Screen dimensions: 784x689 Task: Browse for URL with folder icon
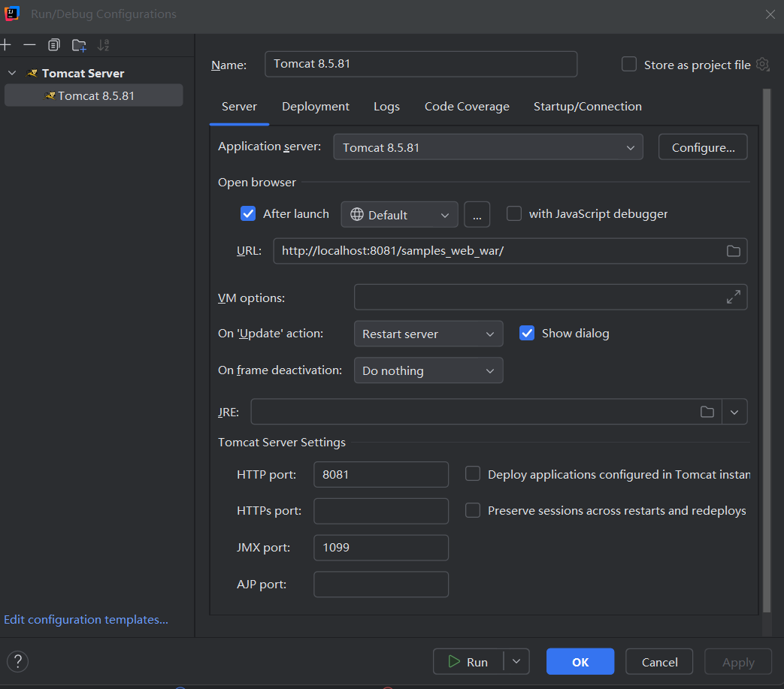click(733, 251)
